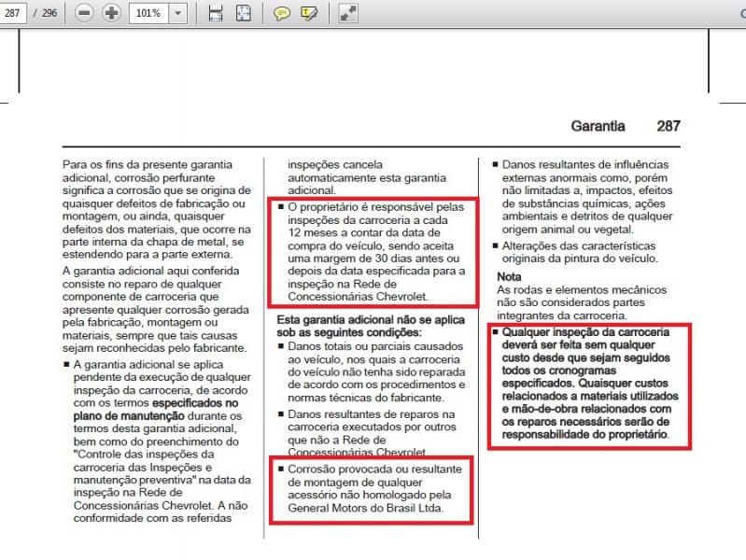Click bullet 'Qualquer inspeção da carroceria deverá'

tap(586, 383)
